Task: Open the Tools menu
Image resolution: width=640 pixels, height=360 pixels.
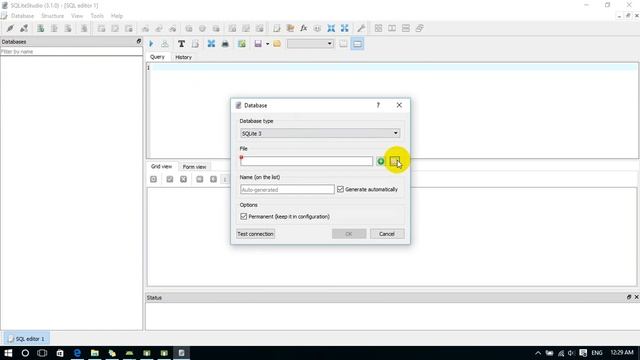Action: coord(97,16)
